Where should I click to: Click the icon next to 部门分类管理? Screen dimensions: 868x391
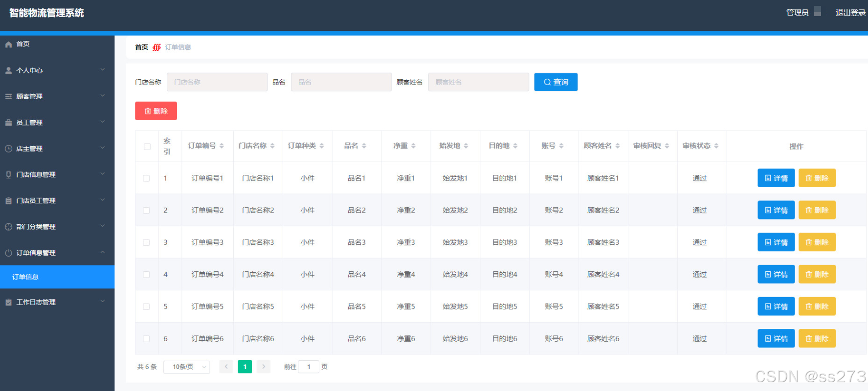[x=8, y=227]
